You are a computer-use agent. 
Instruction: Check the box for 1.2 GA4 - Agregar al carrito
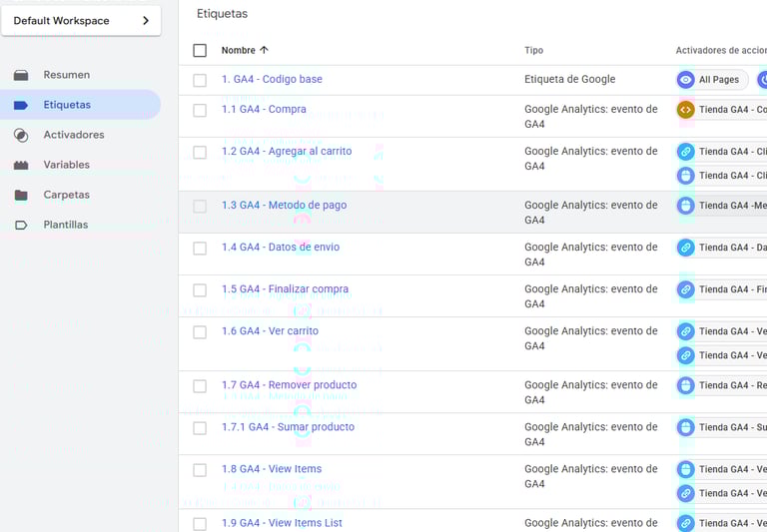coord(200,153)
